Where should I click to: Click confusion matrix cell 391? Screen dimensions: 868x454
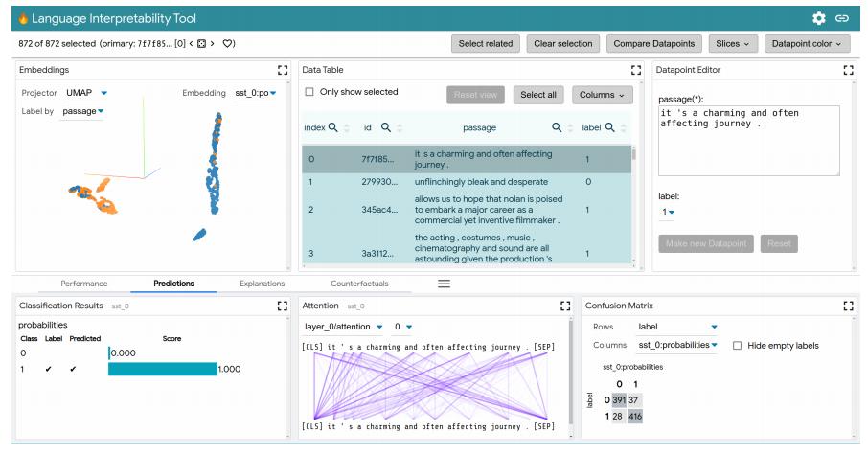619,399
